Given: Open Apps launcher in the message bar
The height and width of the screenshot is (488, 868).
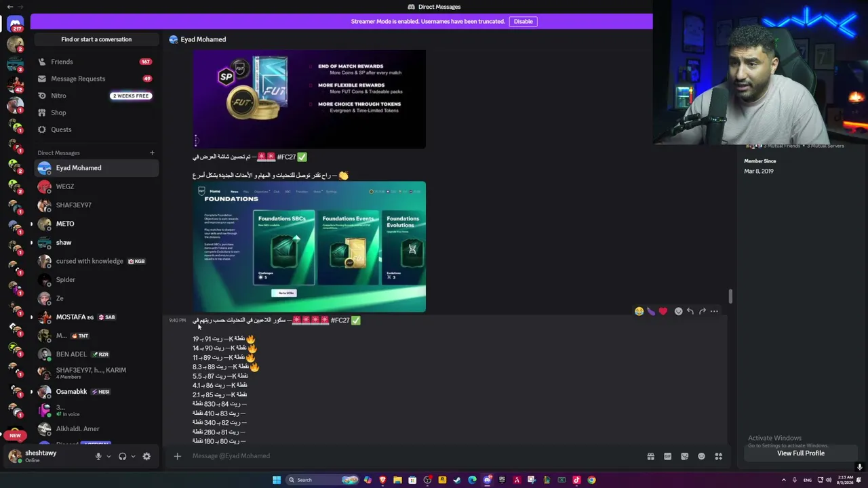Looking at the screenshot, I should tap(719, 456).
